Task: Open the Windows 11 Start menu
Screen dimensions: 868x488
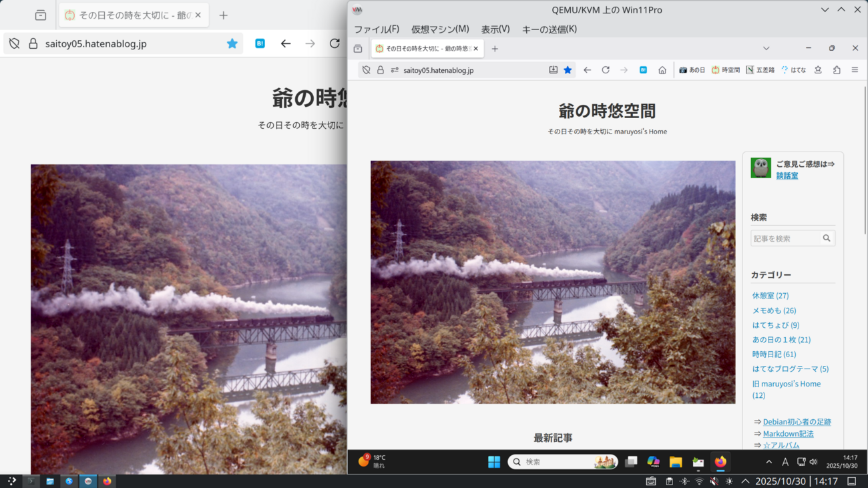Action: 494,462
